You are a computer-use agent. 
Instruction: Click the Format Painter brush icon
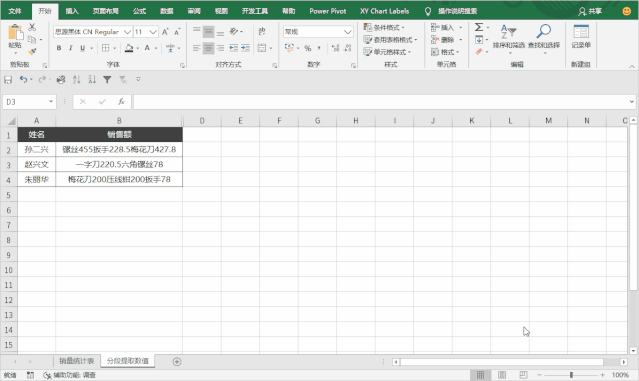coord(32,52)
